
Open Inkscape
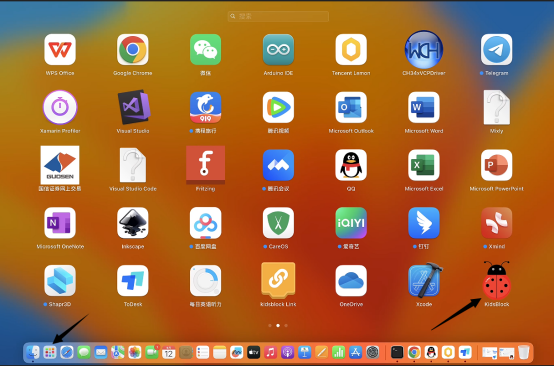[132, 223]
